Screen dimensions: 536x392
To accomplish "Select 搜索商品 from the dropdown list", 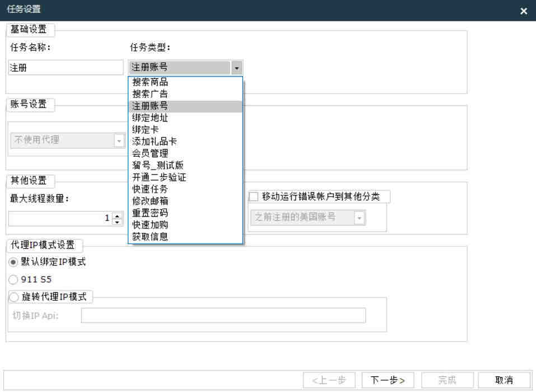I will click(185, 82).
